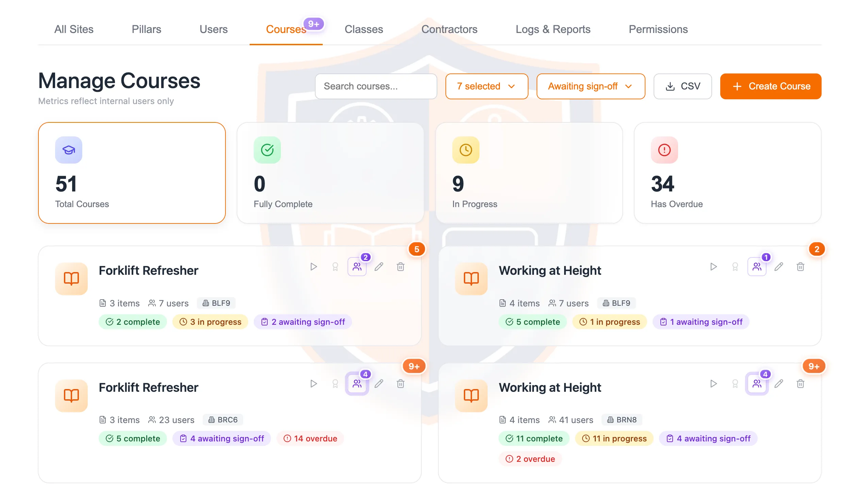Open the Awaiting sign-off filter dropdown

pos(591,86)
